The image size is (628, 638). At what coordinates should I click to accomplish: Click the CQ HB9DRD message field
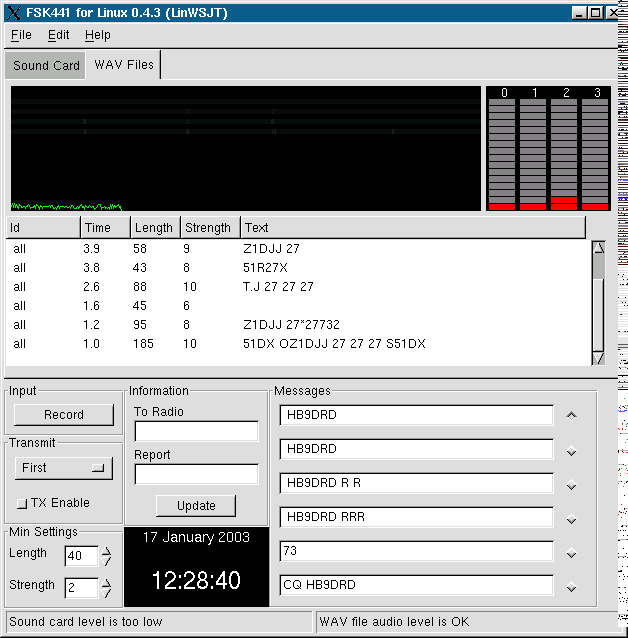(x=416, y=585)
